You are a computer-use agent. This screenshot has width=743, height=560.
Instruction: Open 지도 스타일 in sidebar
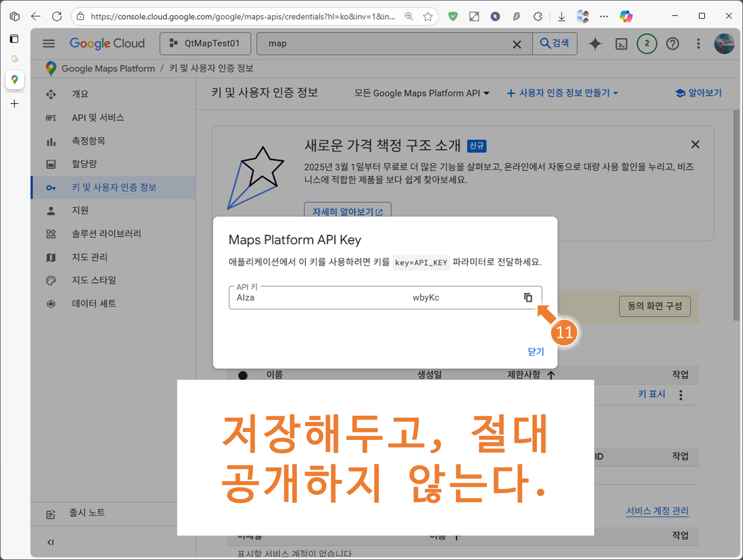coord(113,280)
